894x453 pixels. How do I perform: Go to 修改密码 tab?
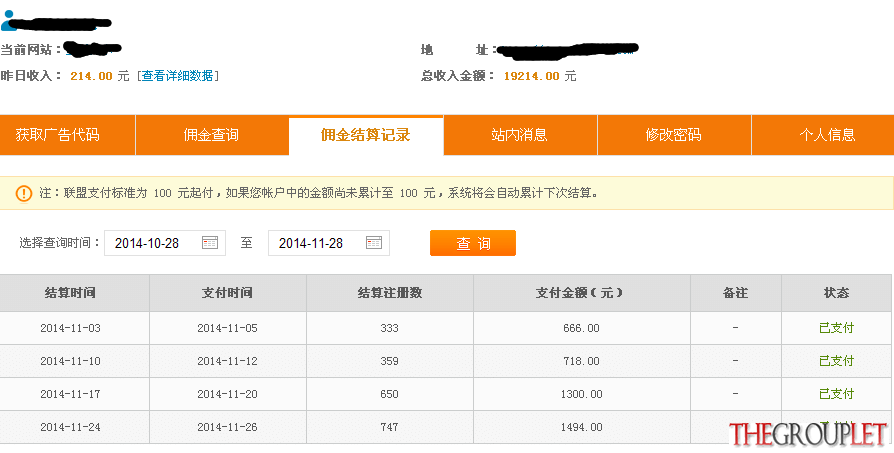pyautogui.click(x=674, y=135)
